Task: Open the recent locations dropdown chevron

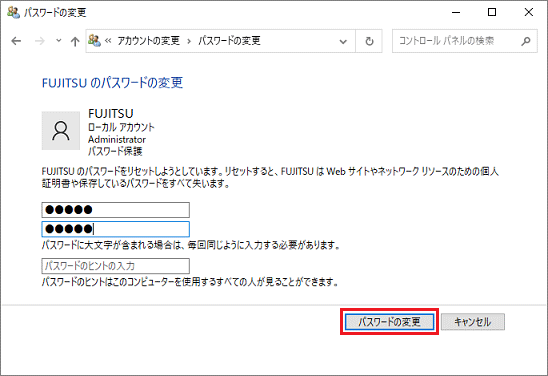Action: pyautogui.click(x=59, y=41)
